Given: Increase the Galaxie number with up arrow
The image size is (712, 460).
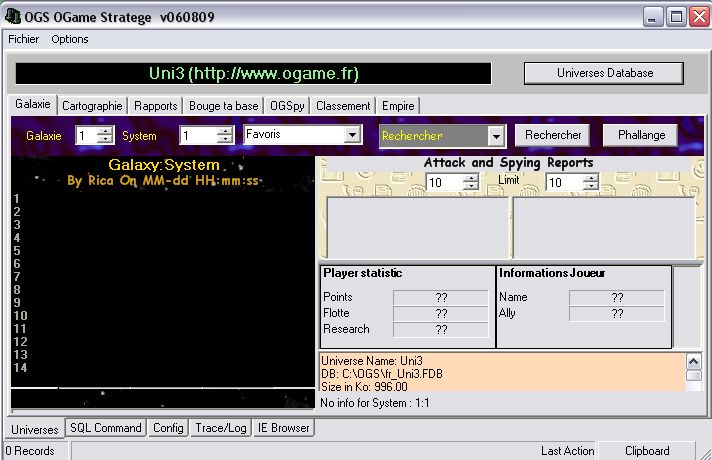Looking at the screenshot, I should coord(105,131).
